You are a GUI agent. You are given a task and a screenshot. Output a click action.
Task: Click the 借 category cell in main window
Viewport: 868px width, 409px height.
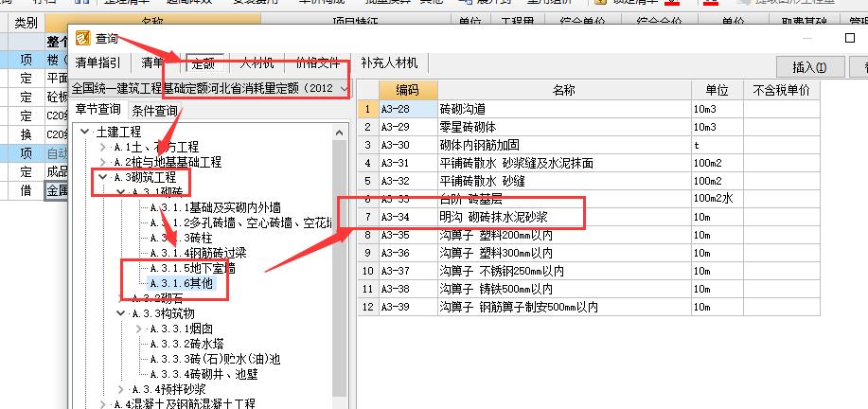(26, 191)
